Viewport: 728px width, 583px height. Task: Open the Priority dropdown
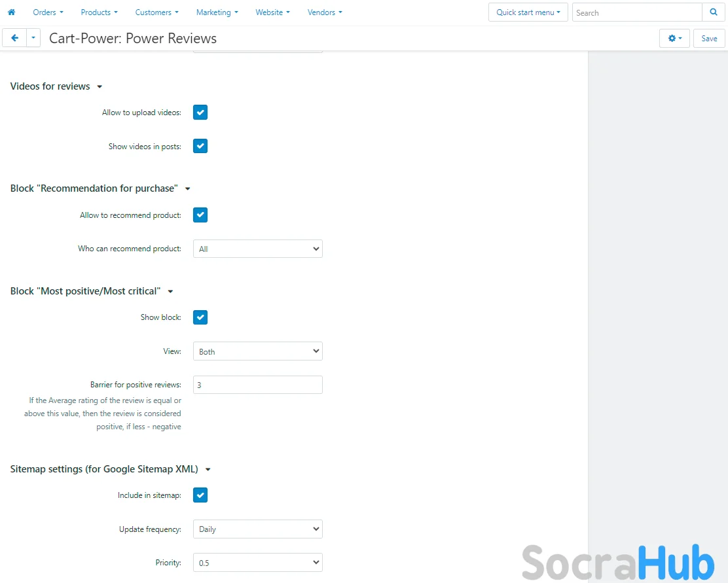258,563
